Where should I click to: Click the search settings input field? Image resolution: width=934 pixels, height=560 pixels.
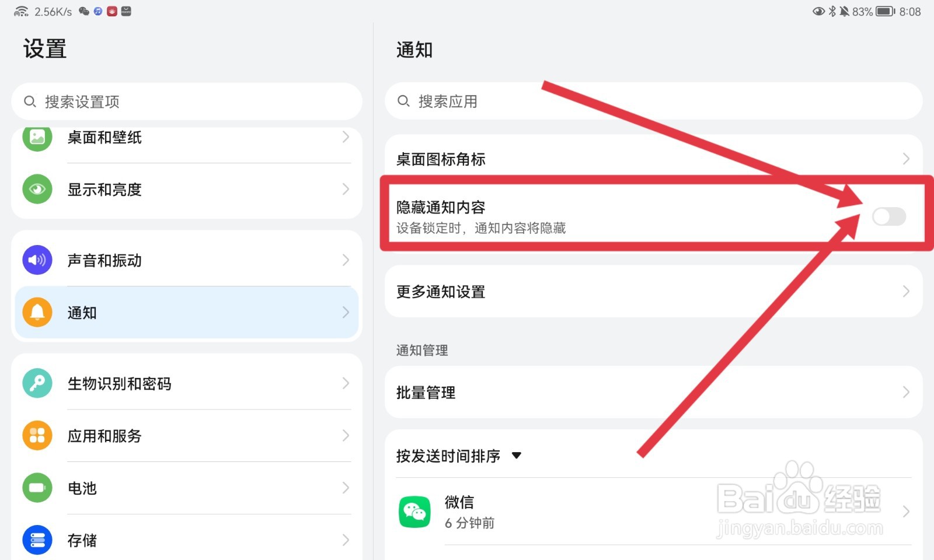pyautogui.click(x=187, y=101)
